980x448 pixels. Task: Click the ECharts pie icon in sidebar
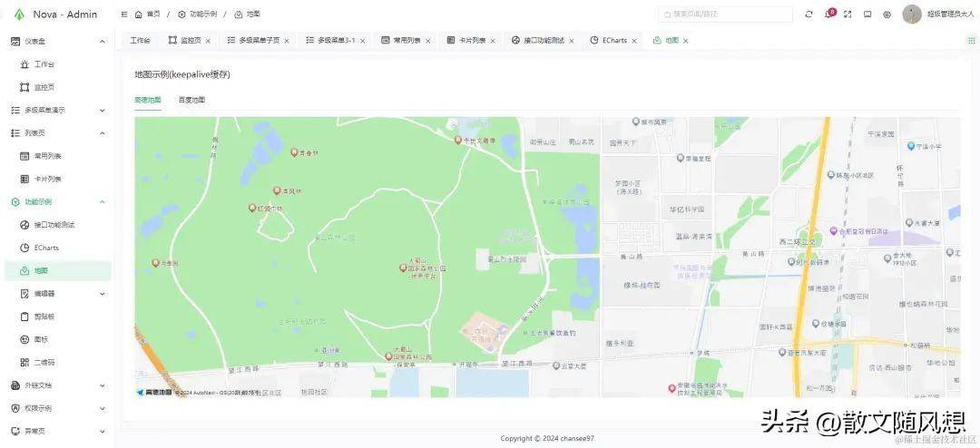click(24, 248)
